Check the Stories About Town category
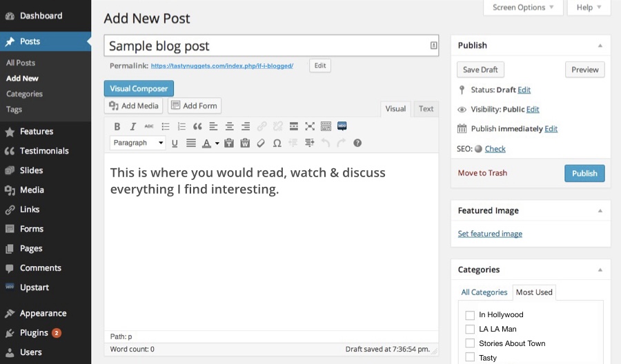This screenshot has width=621, height=364. pos(470,343)
